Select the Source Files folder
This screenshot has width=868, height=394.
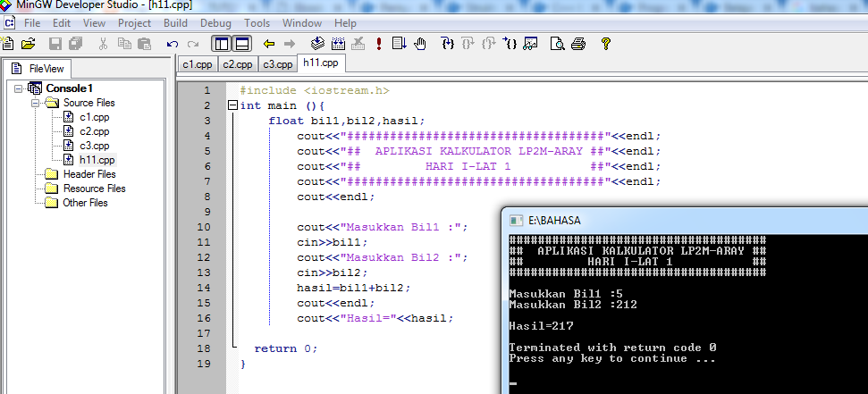pyautogui.click(x=89, y=103)
